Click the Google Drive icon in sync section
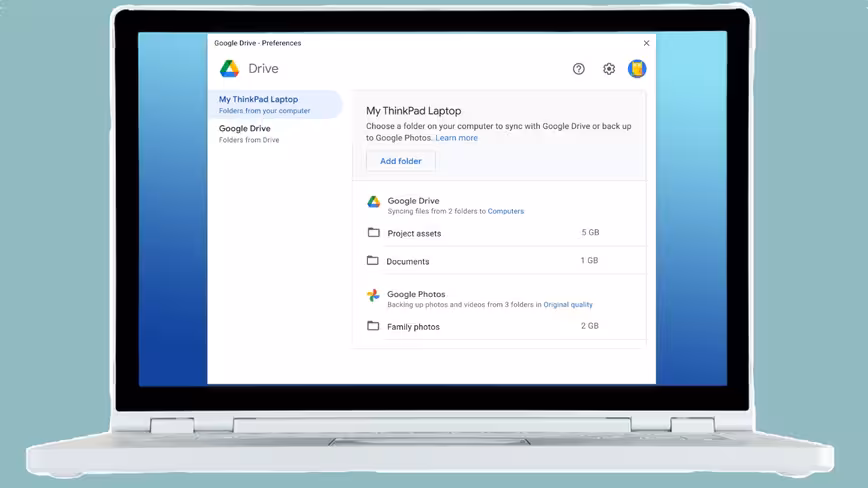 pyautogui.click(x=374, y=201)
